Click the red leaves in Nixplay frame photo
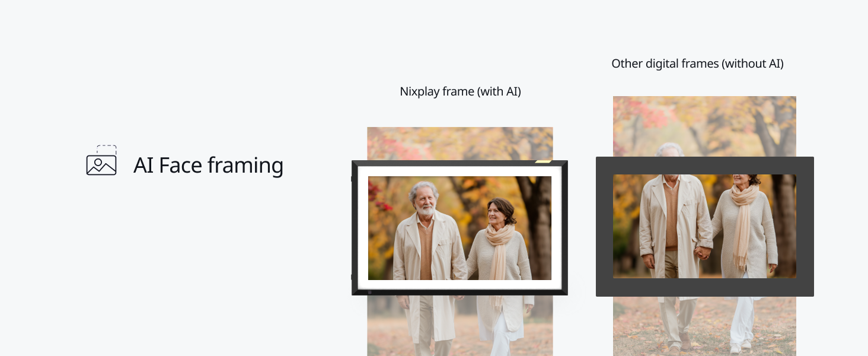 pos(378,198)
